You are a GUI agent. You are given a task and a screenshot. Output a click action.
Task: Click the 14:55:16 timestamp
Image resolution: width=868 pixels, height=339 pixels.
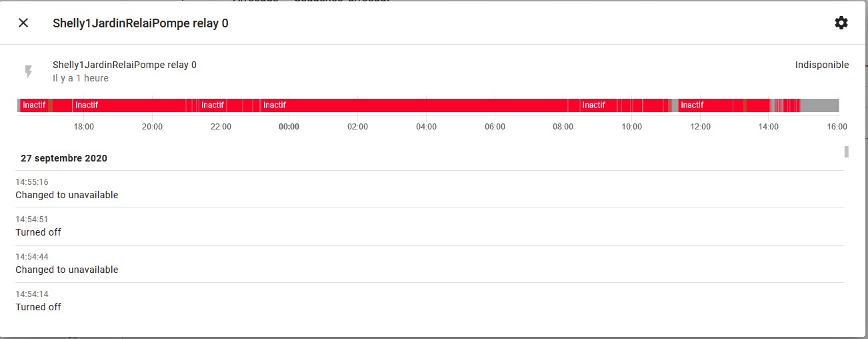(32, 182)
